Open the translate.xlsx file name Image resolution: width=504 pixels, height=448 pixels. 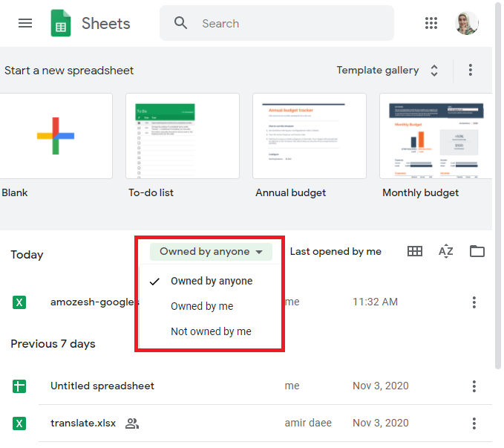[x=83, y=423]
